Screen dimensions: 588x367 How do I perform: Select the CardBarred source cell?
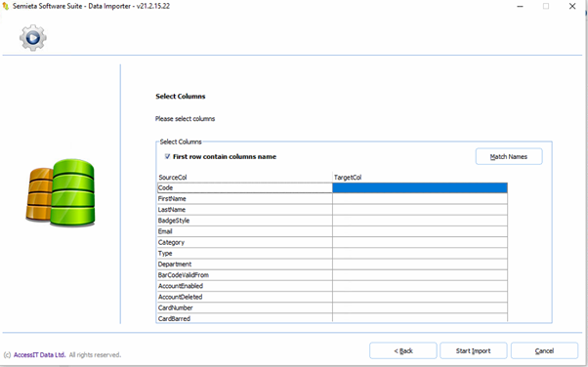click(244, 317)
